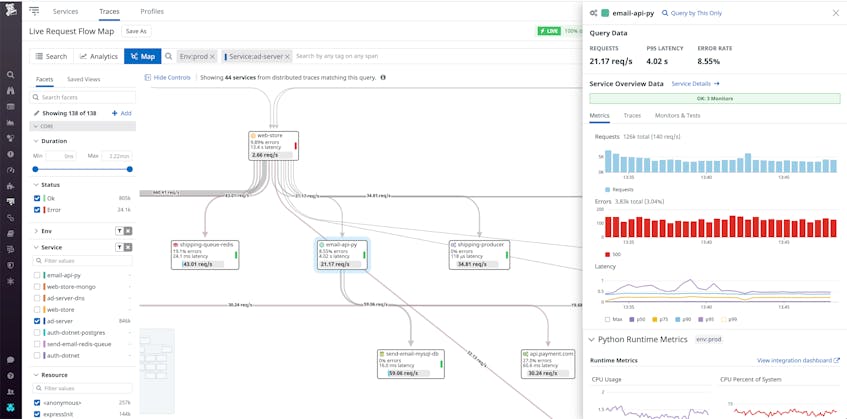Image resolution: width=847 pixels, height=419 pixels.
Task: Expand the Env facet section
Action: [36, 231]
